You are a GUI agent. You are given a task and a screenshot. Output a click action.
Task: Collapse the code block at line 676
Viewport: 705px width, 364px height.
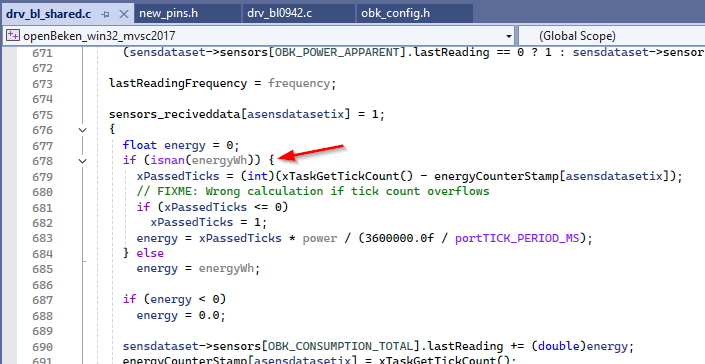pyautogui.click(x=82, y=130)
